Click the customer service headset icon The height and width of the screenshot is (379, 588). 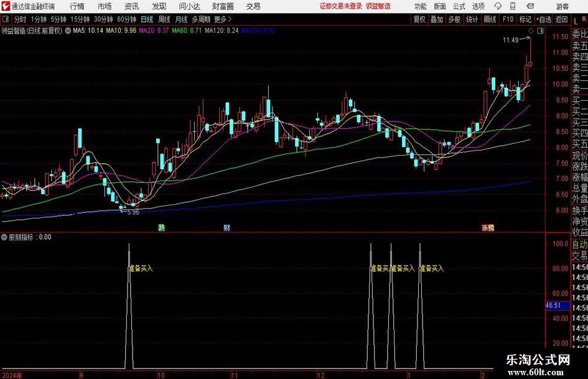(x=498, y=6)
